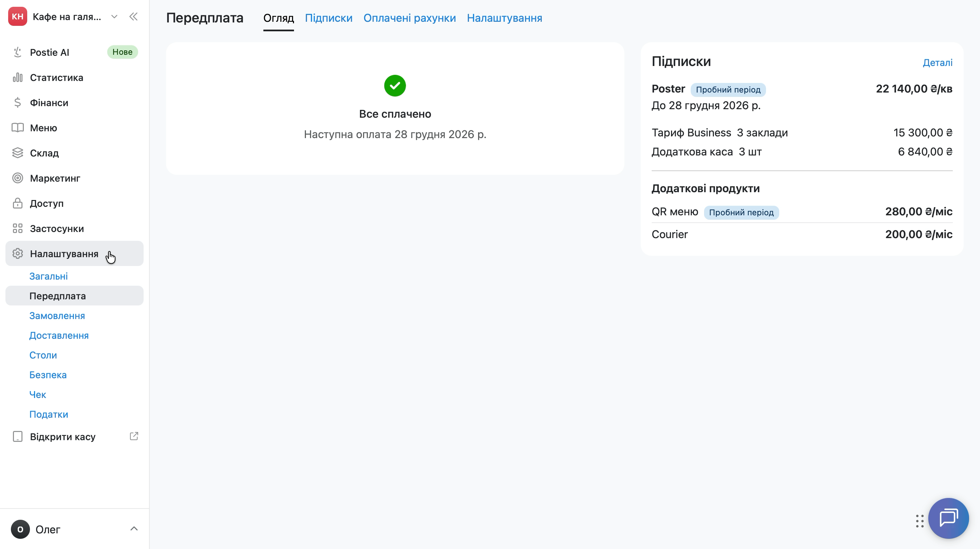Go to Доставлення settings
Image resolution: width=980 pixels, height=549 pixels.
(59, 335)
